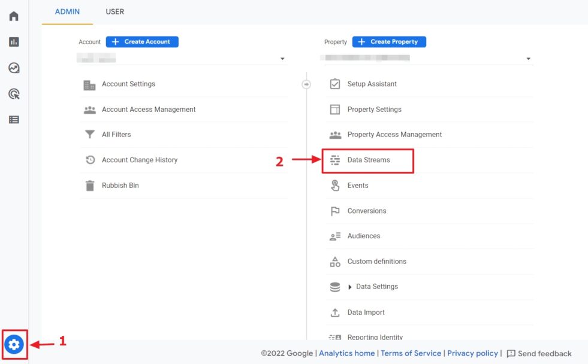The image size is (588, 364).
Task: Click the Account Access Management people icon
Action: (90, 110)
